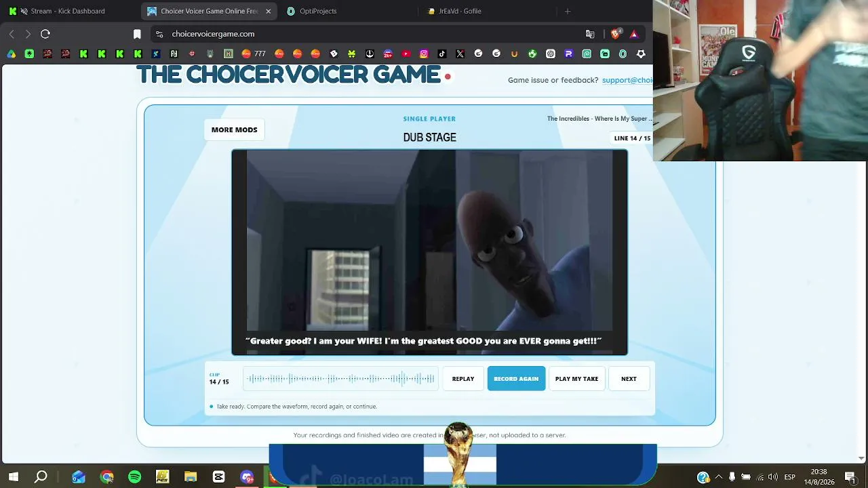Open CapCut from the taskbar
The height and width of the screenshot is (488, 868).
218,477
